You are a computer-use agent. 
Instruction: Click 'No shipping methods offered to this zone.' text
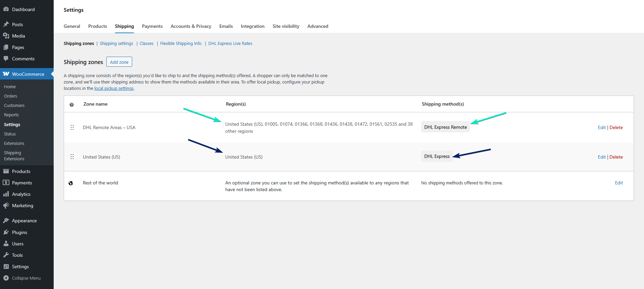462,183
